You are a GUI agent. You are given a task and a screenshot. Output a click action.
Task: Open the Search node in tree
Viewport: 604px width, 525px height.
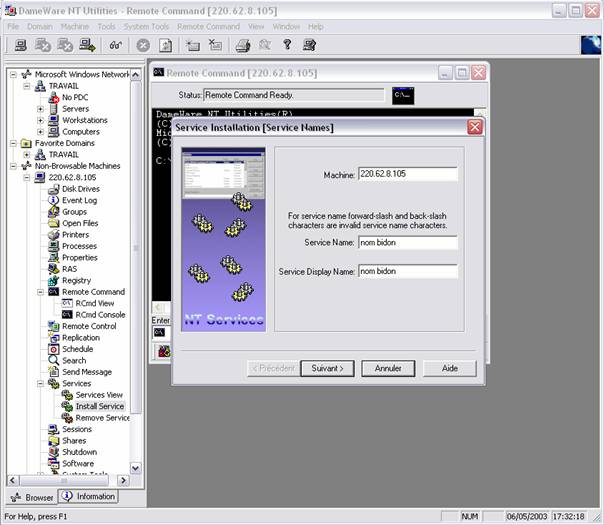tap(74, 361)
